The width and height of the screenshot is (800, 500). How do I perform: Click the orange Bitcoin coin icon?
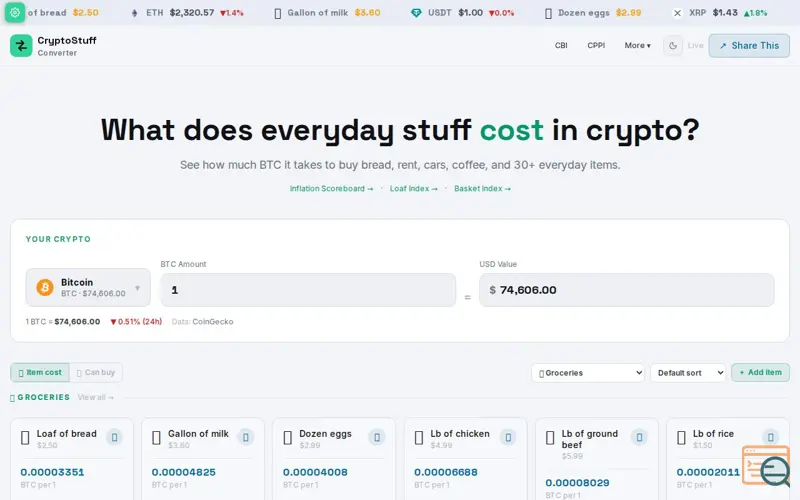45,288
